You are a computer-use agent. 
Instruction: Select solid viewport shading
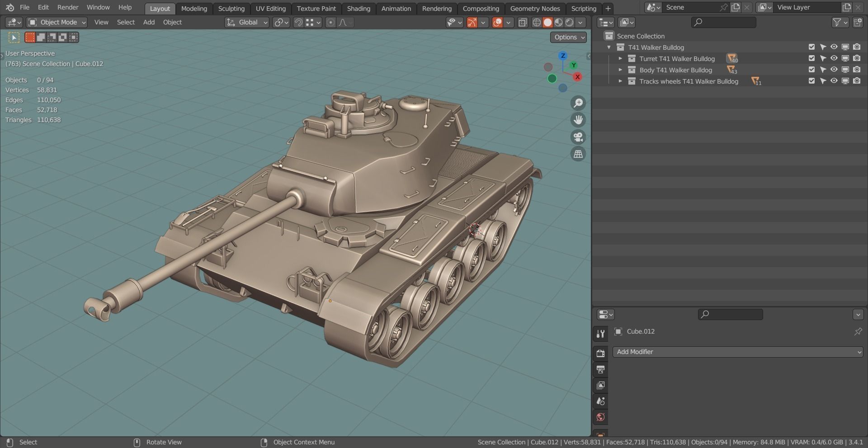coord(547,22)
